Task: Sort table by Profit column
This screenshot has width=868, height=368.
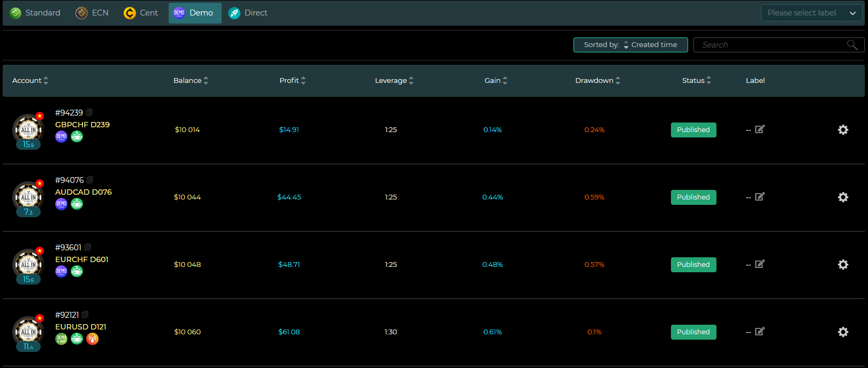Action: coord(292,81)
